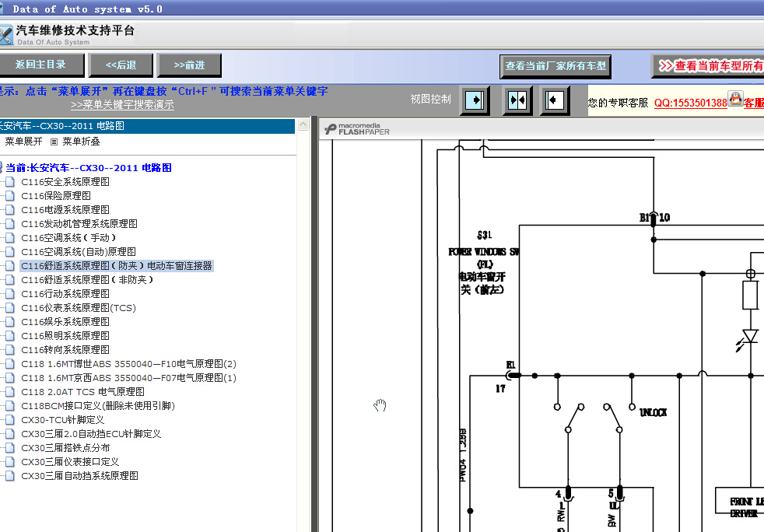
Task: Open C118BCM接口定义(删除未使用引脚)
Action: [x=98, y=406]
